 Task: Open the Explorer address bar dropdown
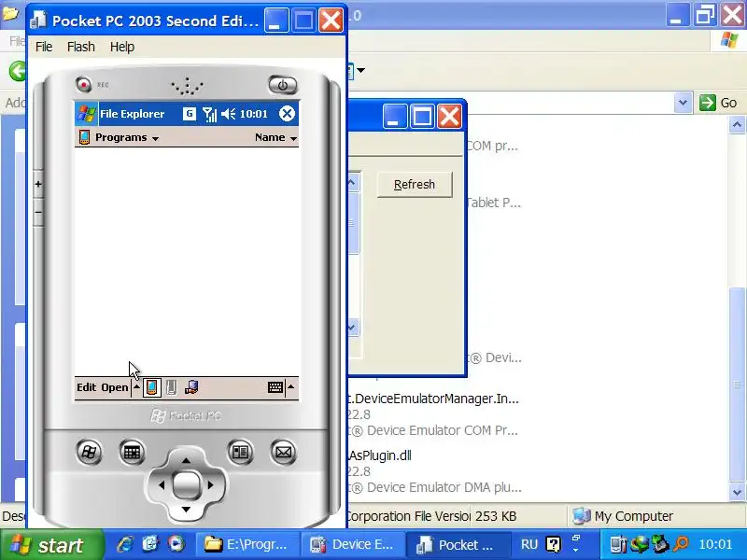[683, 103]
